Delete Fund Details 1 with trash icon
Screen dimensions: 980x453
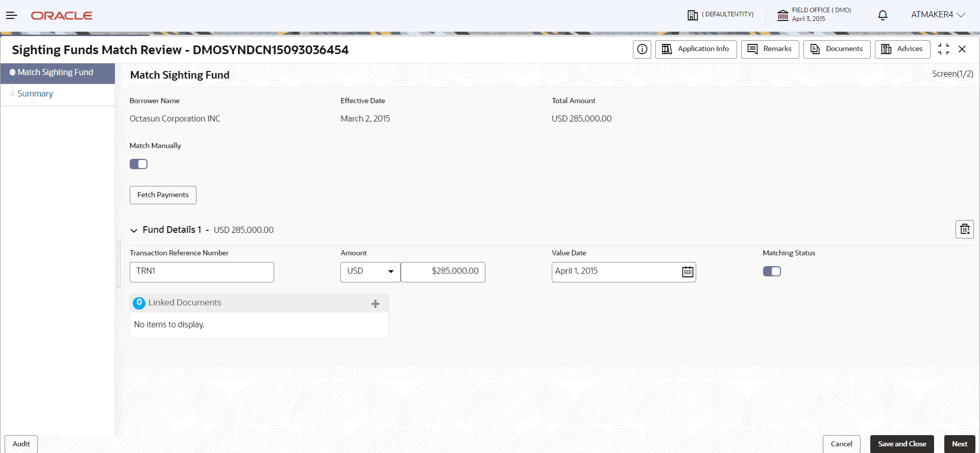(965, 229)
